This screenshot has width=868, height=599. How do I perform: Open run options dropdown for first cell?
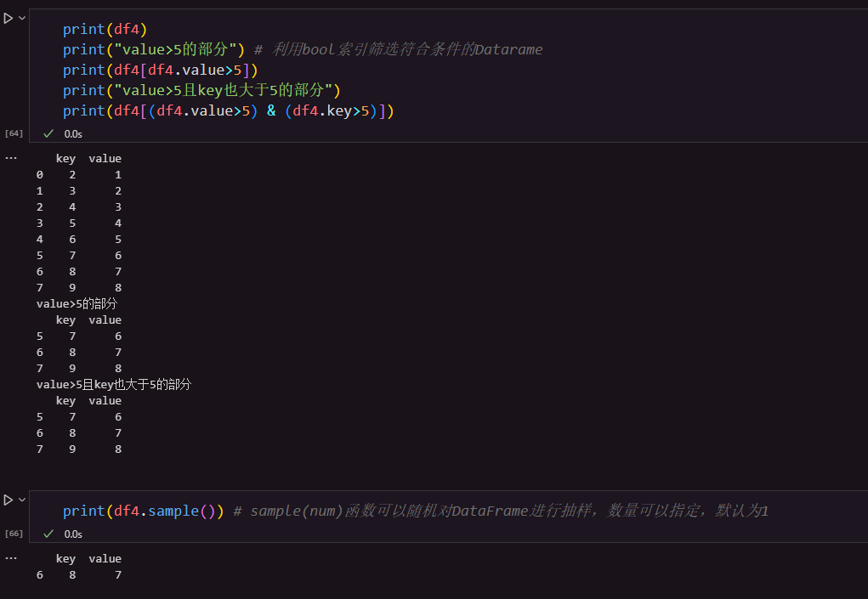22,18
